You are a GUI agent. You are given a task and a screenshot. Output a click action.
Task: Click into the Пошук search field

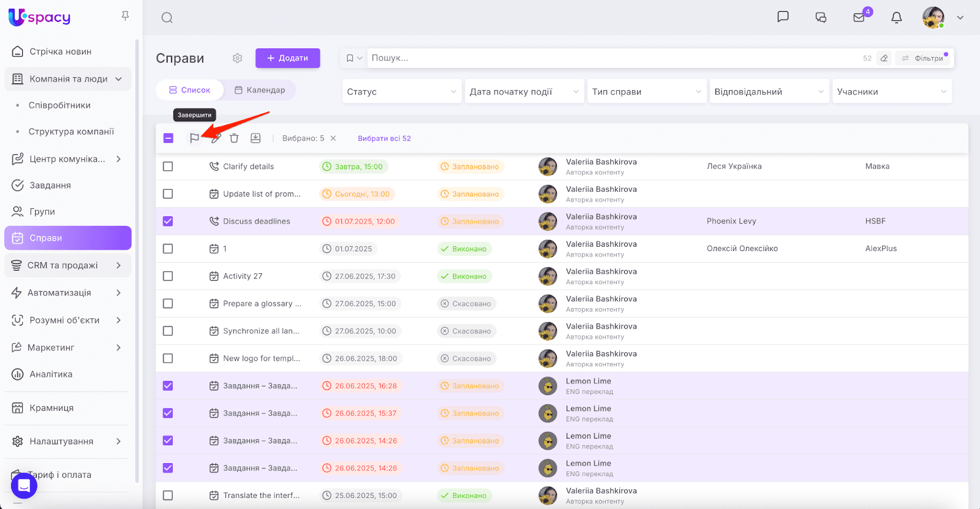[x=612, y=58]
